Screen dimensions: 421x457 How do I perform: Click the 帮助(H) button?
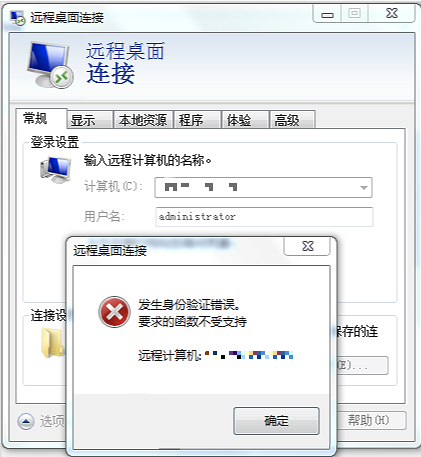pos(368,420)
